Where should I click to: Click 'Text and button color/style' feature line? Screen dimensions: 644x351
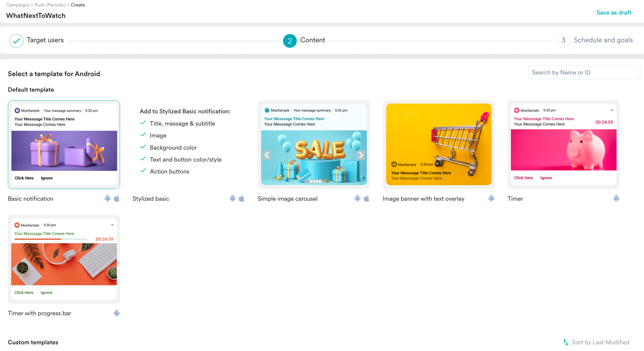tap(186, 159)
